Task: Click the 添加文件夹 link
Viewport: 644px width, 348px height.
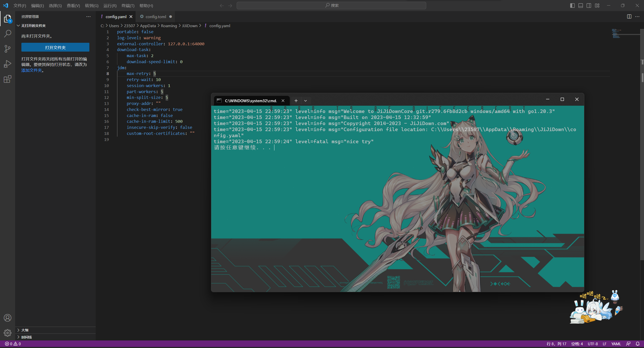Action: 32,70
